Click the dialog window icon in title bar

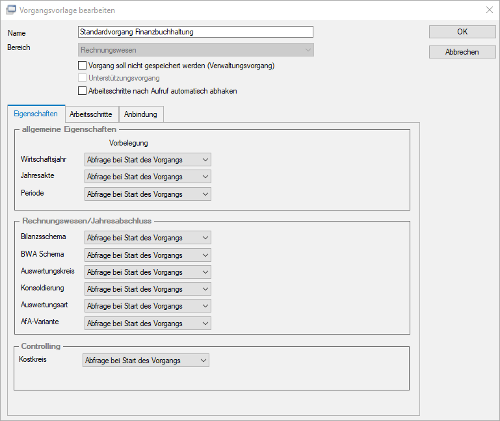point(11,10)
